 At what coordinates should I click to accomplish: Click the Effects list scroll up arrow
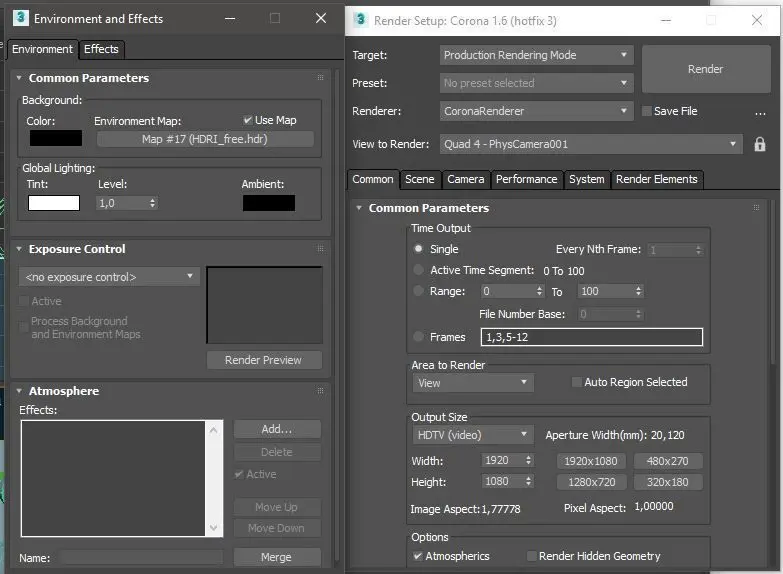coord(213,430)
